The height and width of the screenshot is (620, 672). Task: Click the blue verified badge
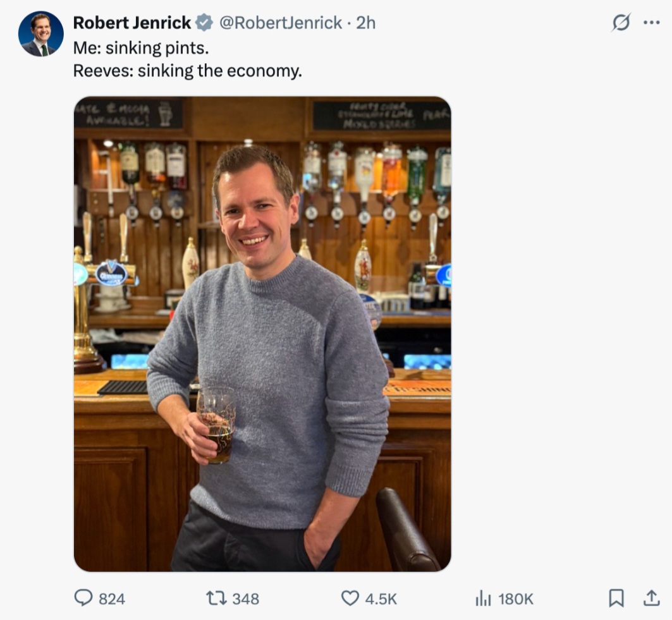(x=204, y=23)
